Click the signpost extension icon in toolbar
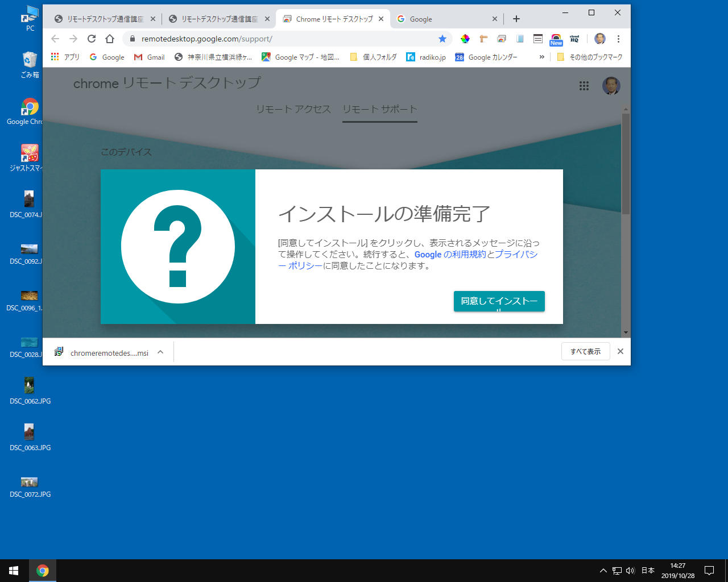728x582 pixels. [x=483, y=39]
